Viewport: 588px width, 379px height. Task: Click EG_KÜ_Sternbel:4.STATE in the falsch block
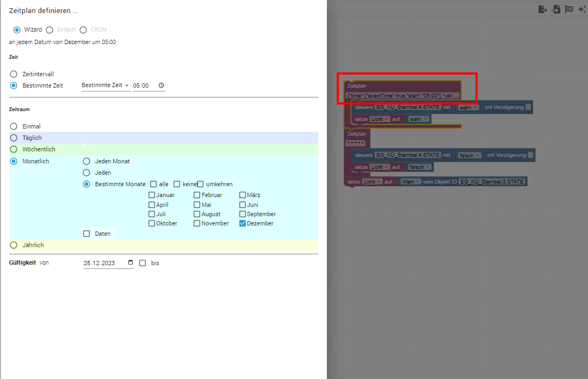pyautogui.click(x=408, y=155)
